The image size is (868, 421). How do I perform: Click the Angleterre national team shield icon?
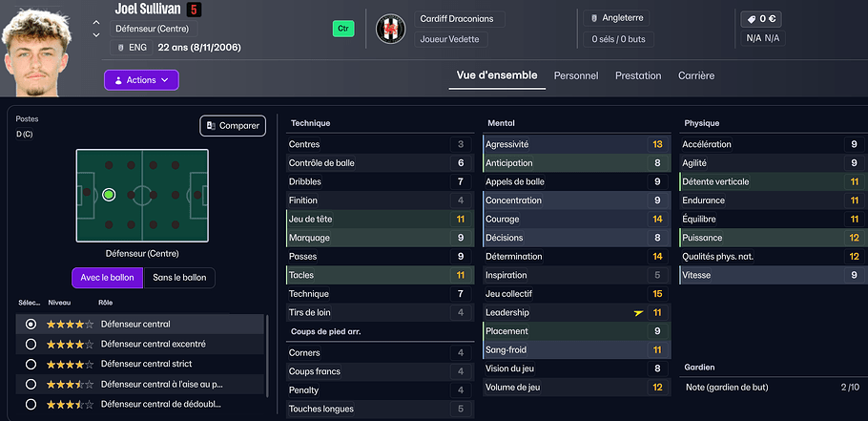[592, 18]
